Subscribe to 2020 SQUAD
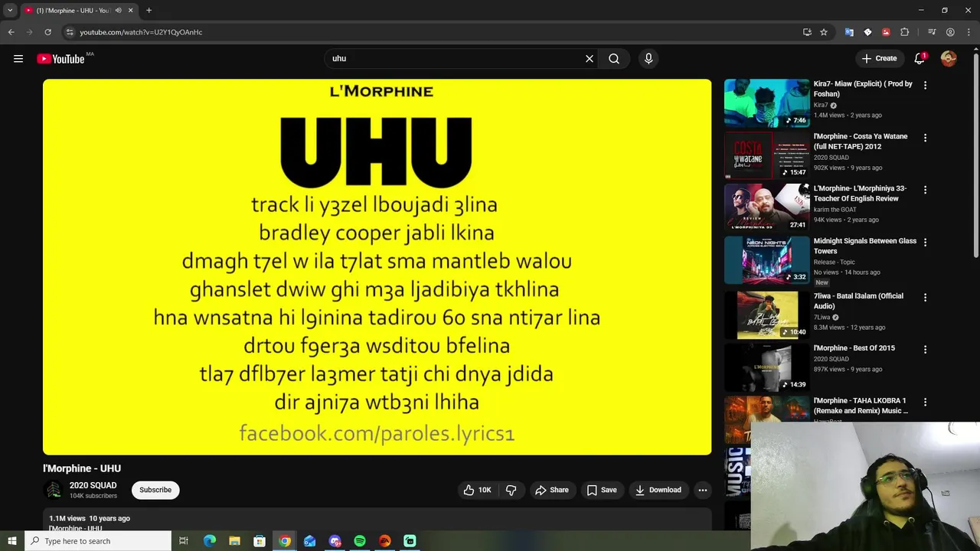980x551 pixels. click(x=155, y=490)
